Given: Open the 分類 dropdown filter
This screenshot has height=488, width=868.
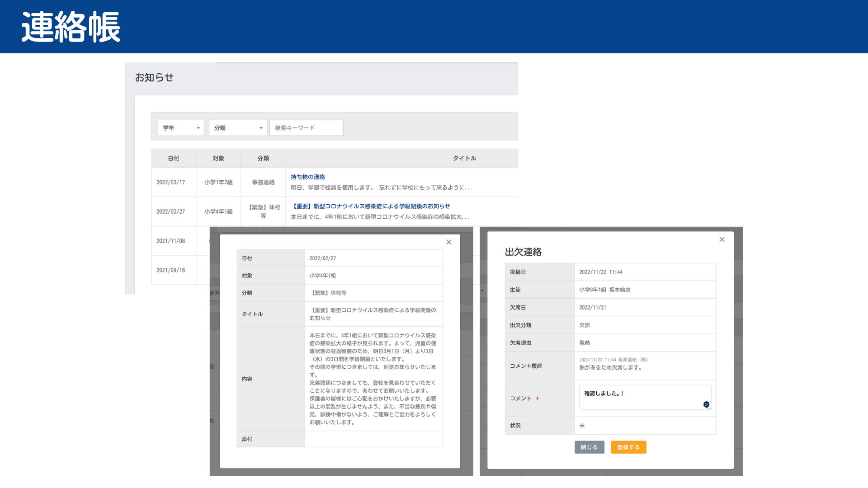Looking at the screenshot, I should pyautogui.click(x=238, y=128).
